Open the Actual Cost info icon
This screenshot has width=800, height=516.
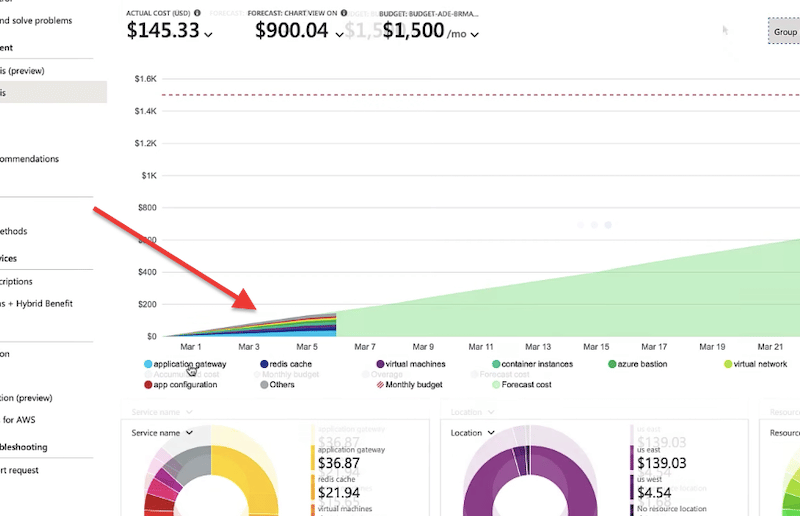(197, 13)
